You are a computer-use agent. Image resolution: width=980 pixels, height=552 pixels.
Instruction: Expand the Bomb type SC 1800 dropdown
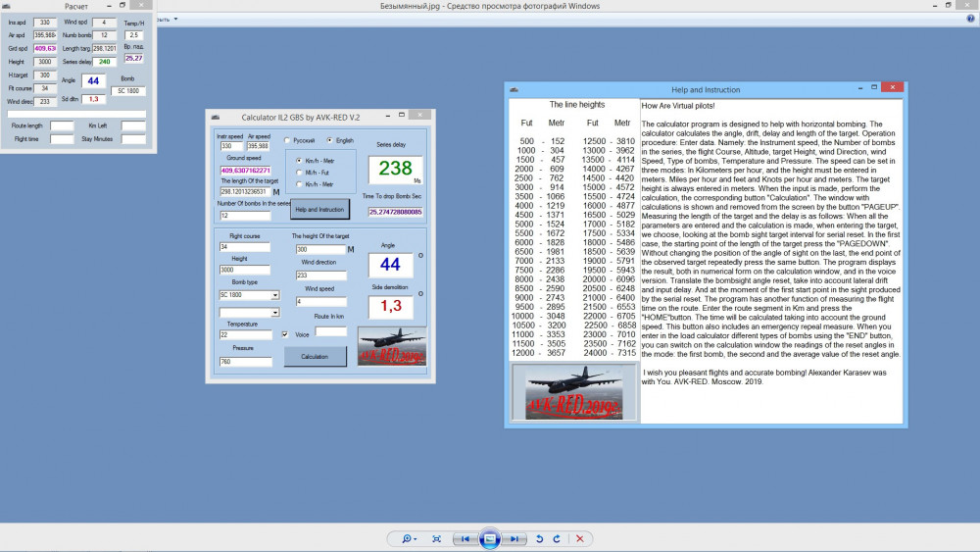274,294
